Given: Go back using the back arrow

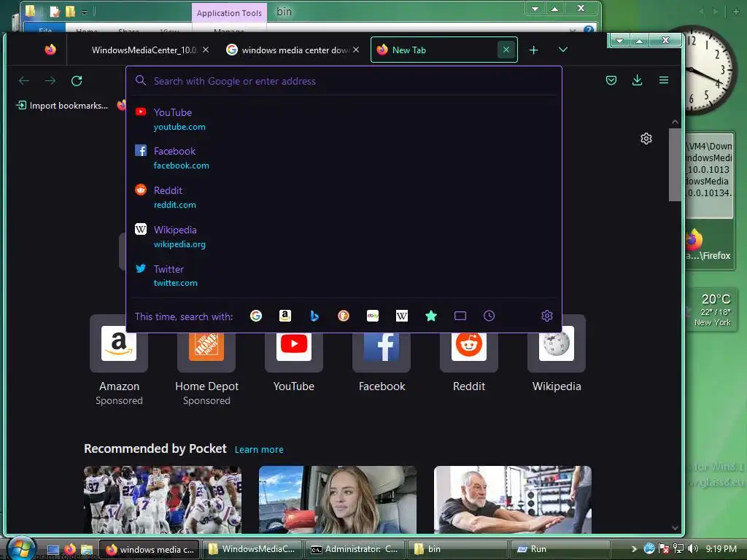Looking at the screenshot, I should [24, 80].
